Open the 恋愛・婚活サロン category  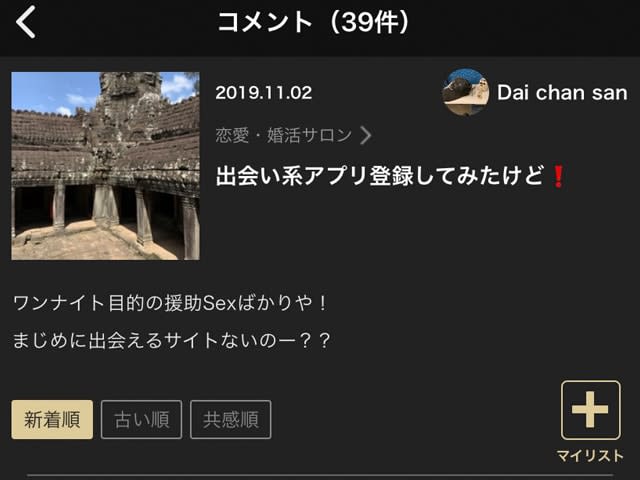point(284,135)
